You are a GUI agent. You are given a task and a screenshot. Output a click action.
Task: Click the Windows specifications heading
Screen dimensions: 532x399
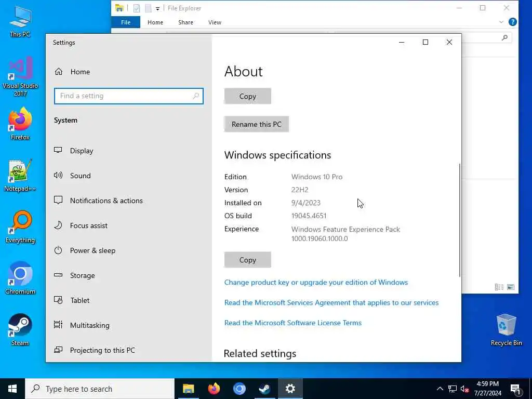277,155
